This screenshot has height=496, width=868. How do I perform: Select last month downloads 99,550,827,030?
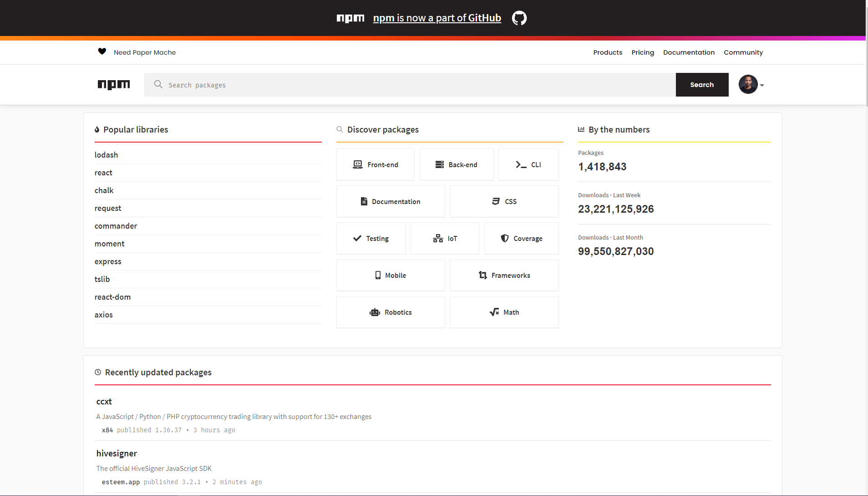[616, 251]
